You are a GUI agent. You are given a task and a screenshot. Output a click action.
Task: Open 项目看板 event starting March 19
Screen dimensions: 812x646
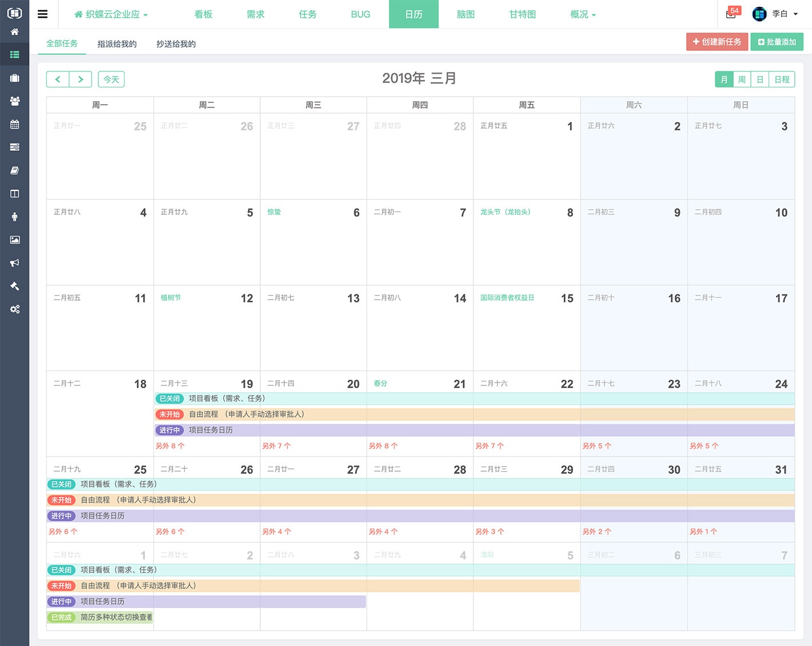tap(475, 398)
